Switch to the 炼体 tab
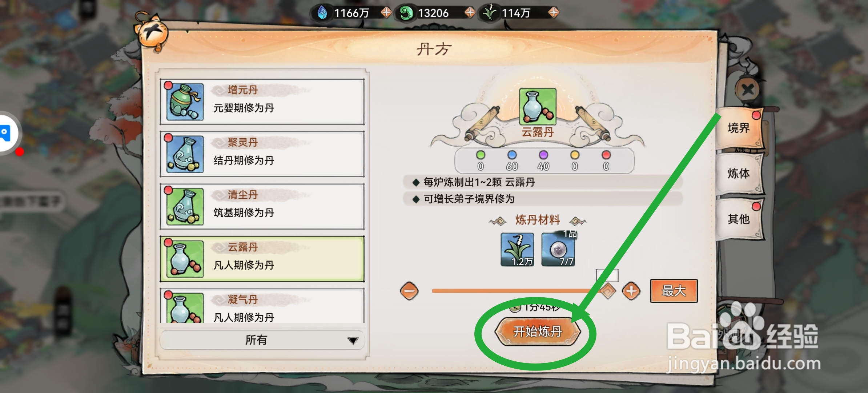 click(x=739, y=174)
